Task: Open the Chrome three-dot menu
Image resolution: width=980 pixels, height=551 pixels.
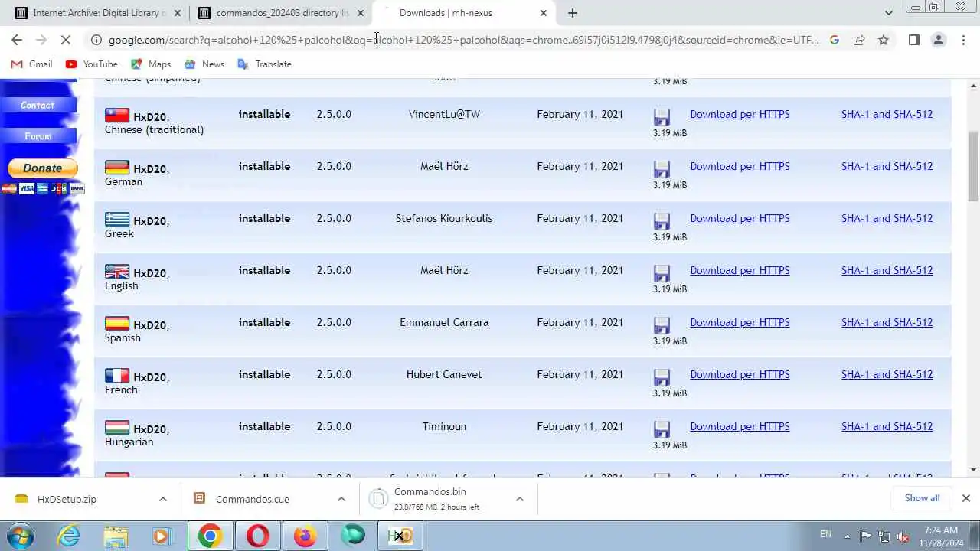Action: coord(963,40)
